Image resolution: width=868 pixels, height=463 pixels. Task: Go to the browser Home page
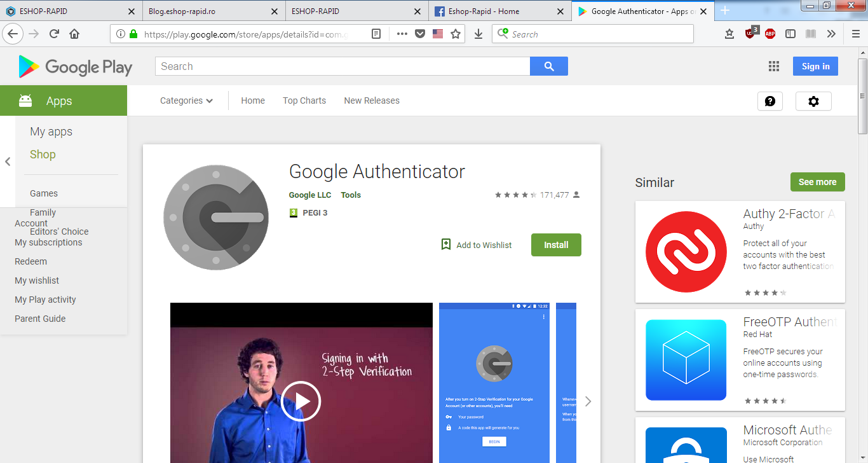(x=74, y=34)
